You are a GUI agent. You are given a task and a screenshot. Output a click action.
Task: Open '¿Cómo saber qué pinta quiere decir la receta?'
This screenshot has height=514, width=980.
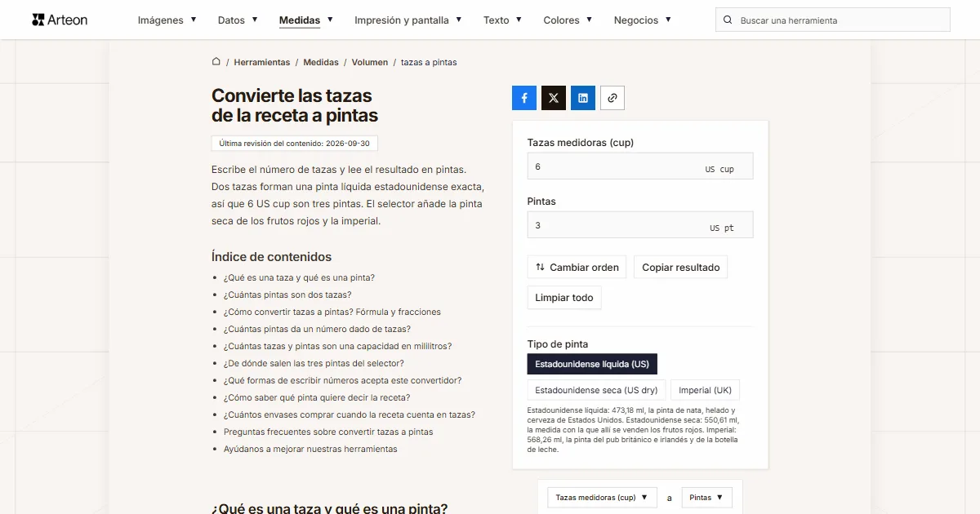pos(317,398)
